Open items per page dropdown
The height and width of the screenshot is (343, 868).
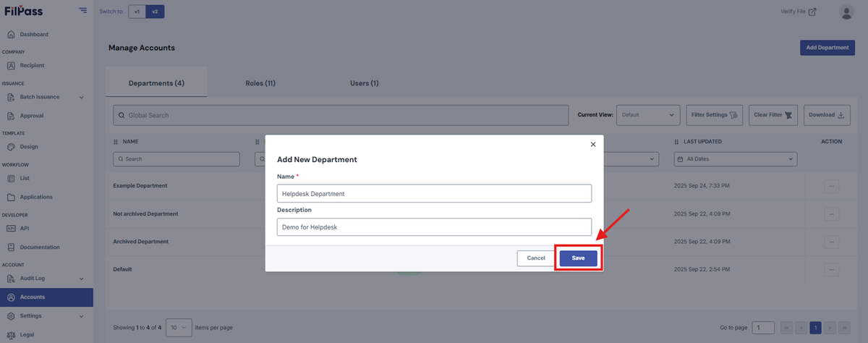pyautogui.click(x=179, y=328)
